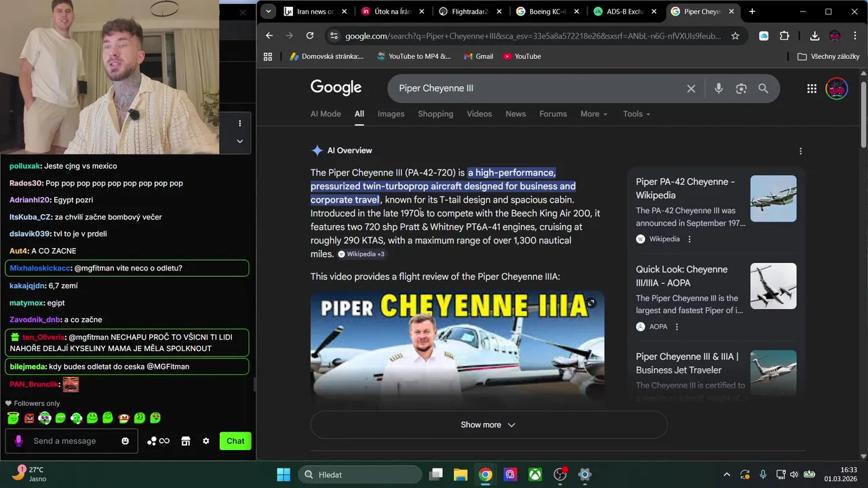Open the Tools dropdown
Screen dimensions: 868x488
(636, 114)
